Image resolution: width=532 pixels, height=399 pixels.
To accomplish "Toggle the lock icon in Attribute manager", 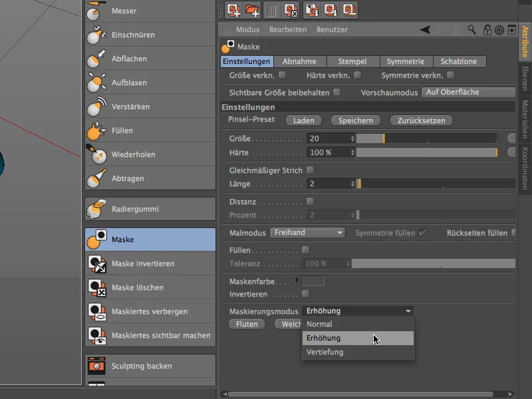I will (487, 30).
